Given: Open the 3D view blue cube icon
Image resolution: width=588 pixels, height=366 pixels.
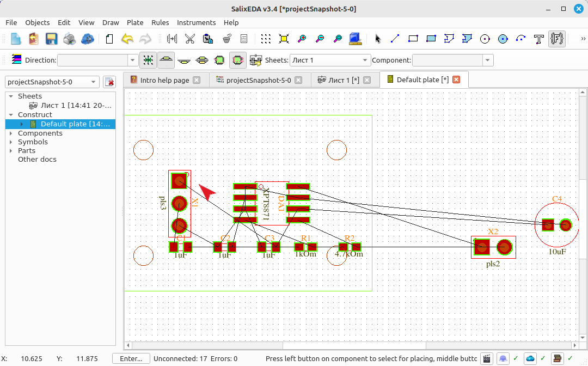Looking at the screenshot, I should (355, 39).
